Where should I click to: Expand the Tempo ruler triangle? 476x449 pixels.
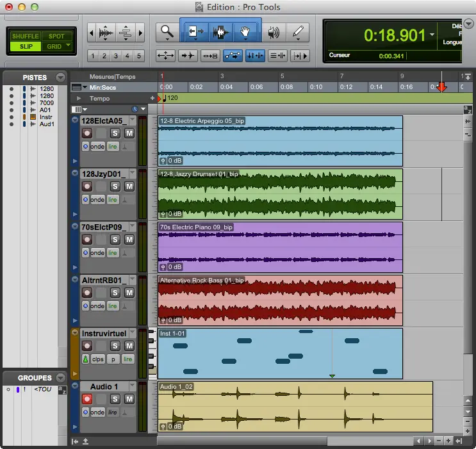click(79, 99)
